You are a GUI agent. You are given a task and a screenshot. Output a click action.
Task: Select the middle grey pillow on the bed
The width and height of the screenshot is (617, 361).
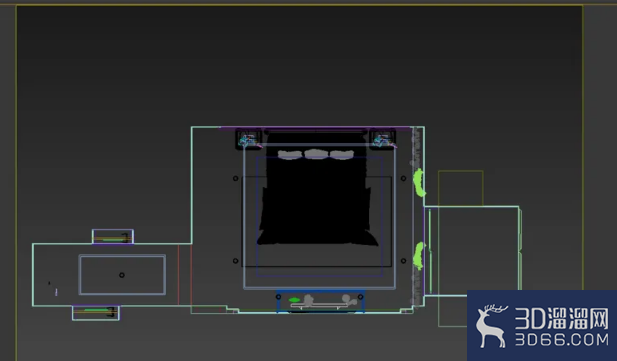coord(316,154)
